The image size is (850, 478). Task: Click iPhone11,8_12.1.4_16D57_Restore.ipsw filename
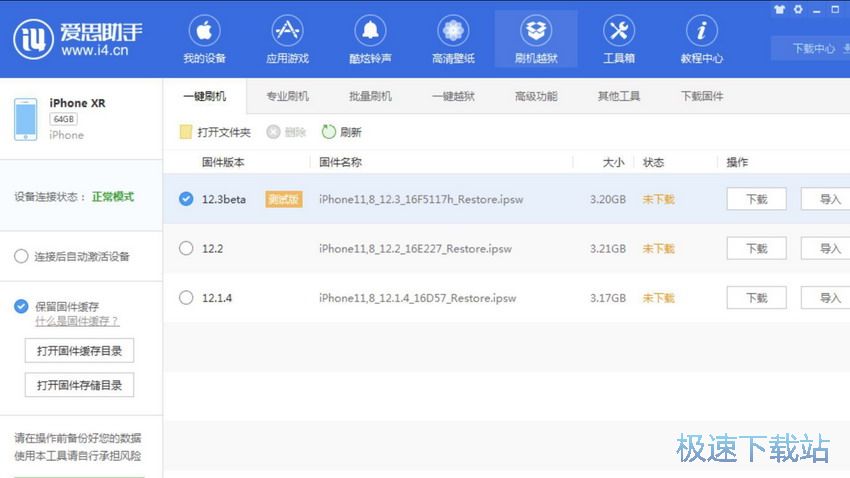[x=417, y=298]
